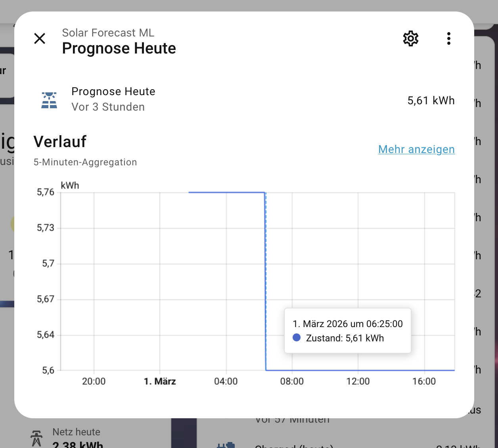Screen dimensions: 498x448
Task: Click the blue dot in chart tooltip
Action: click(x=297, y=338)
